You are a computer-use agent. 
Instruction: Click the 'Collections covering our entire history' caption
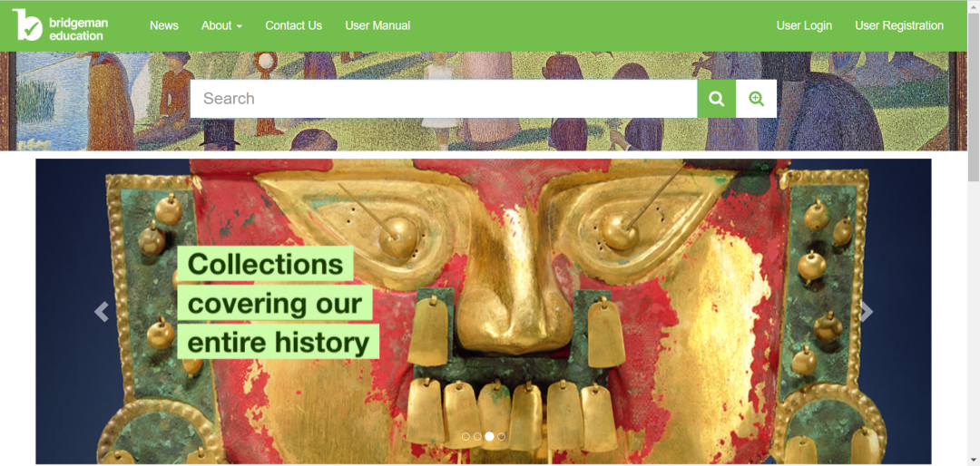279,303
